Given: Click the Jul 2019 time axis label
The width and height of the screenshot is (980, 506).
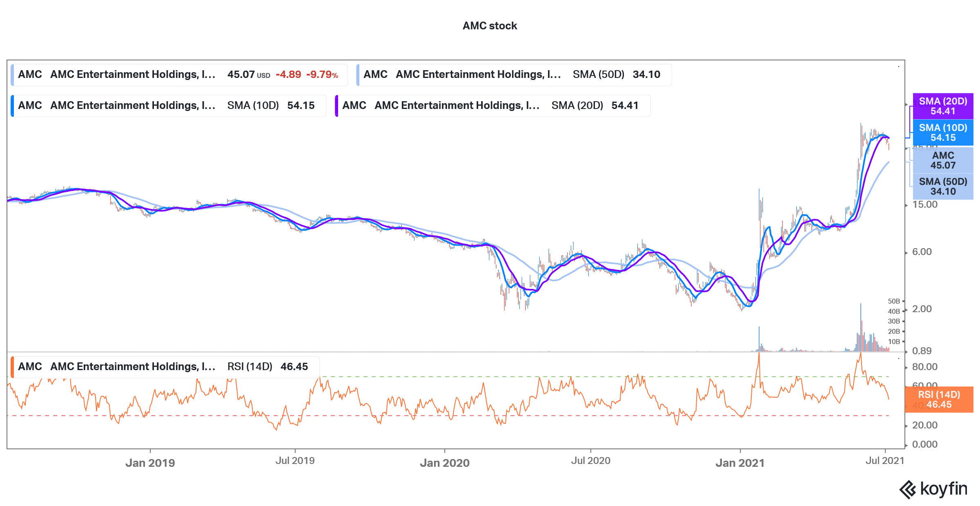Looking at the screenshot, I should (x=295, y=461).
